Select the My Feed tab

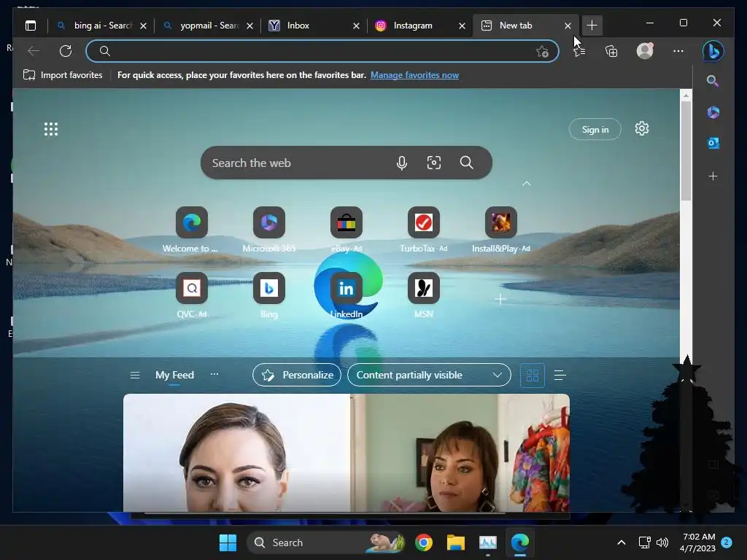[174, 376]
